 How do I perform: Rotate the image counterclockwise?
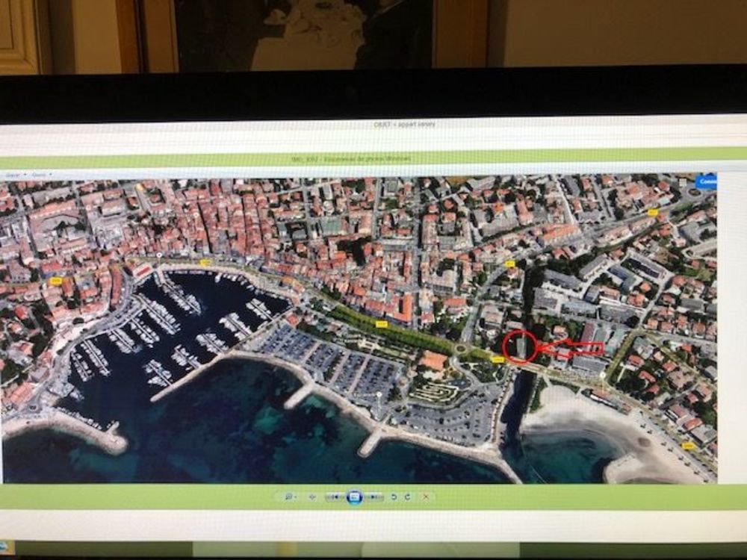point(394,497)
